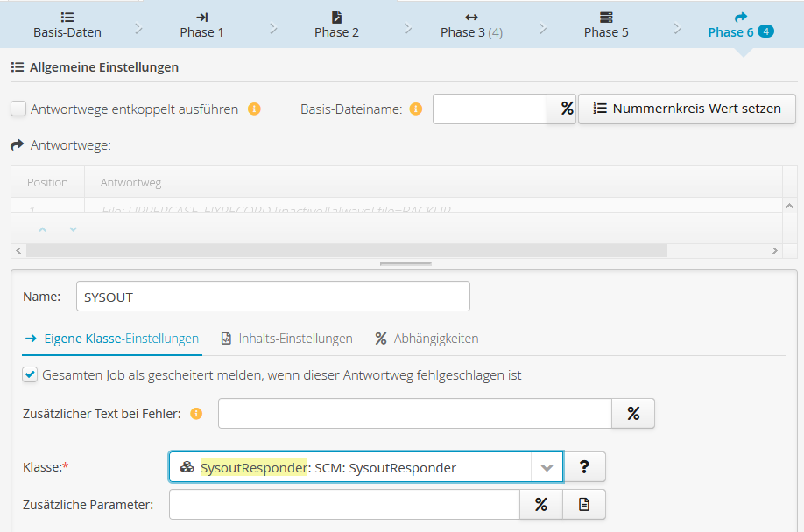This screenshot has height=532, width=804.
Task: Open help question mark next to Klasse
Action: point(584,467)
